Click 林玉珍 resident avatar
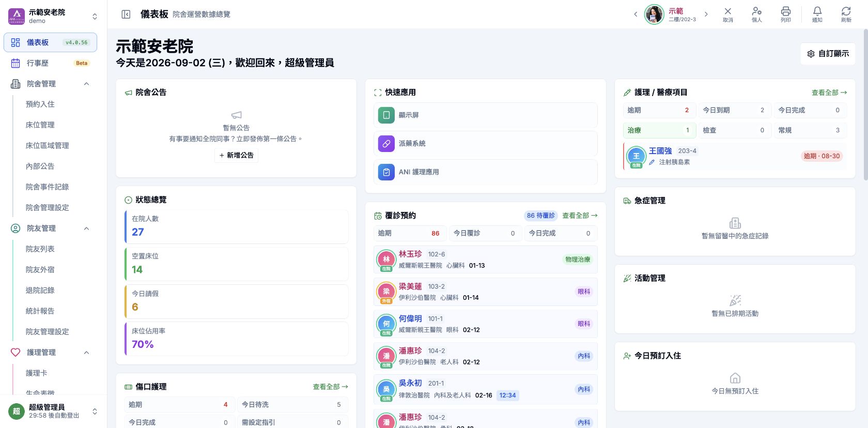The height and width of the screenshot is (428, 868). (x=386, y=259)
